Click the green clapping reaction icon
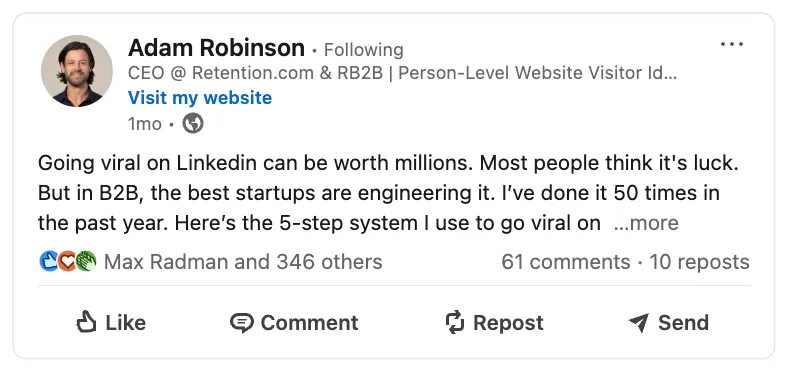The image size is (790, 368). pyautogui.click(x=86, y=261)
